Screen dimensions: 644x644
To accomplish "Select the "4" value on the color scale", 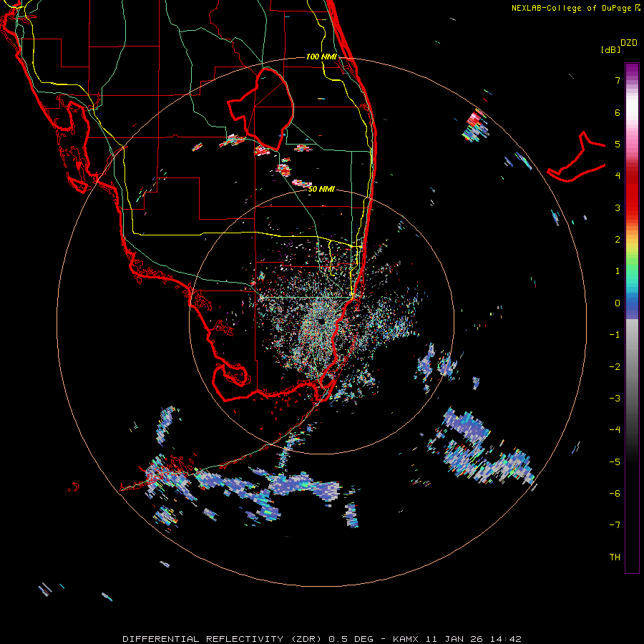I will [x=618, y=176].
